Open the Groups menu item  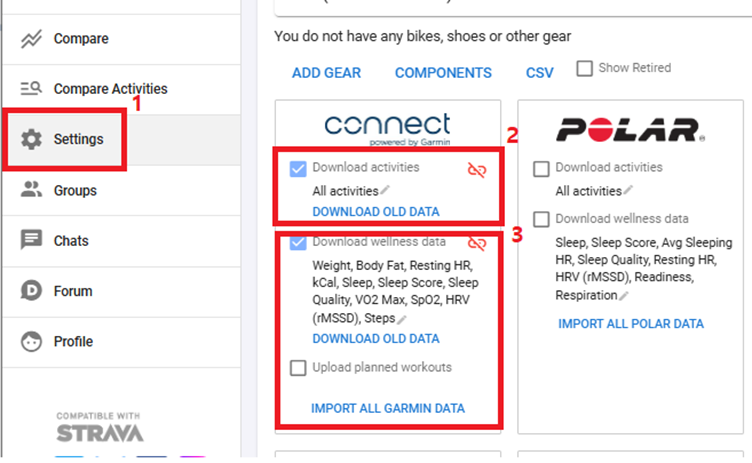tap(75, 190)
